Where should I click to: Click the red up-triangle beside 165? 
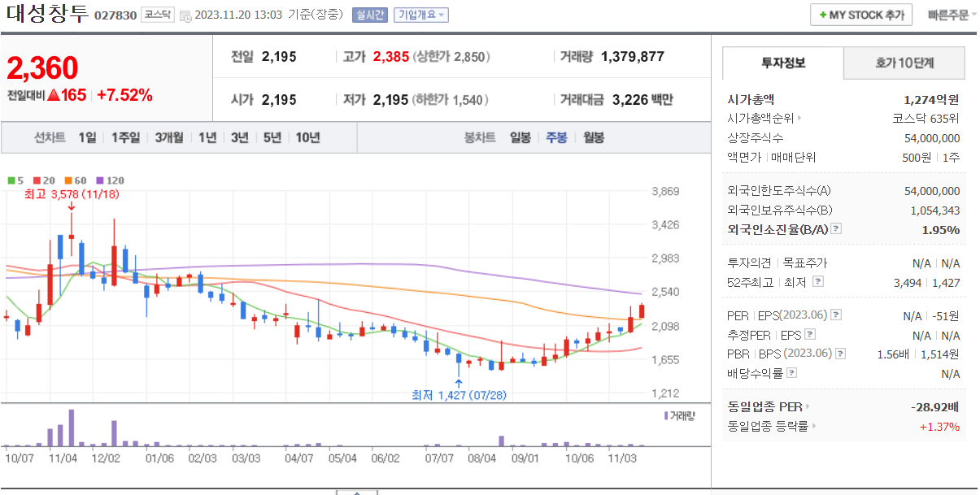click(54, 95)
